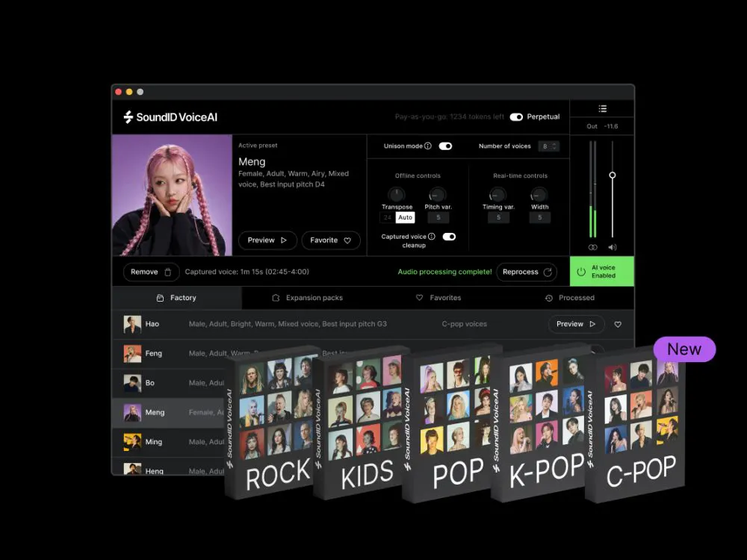The width and height of the screenshot is (747, 560).
Task: Click the Bo avatar thumbnail
Action: point(132,383)
